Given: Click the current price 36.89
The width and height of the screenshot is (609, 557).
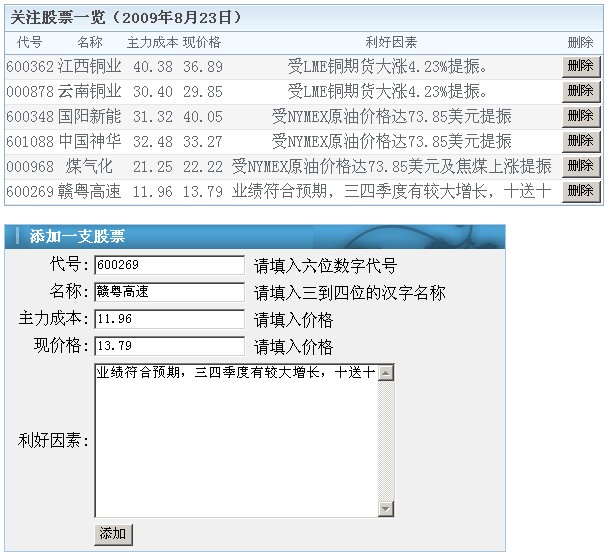Looking at the screenshot, I should [203, 67].
